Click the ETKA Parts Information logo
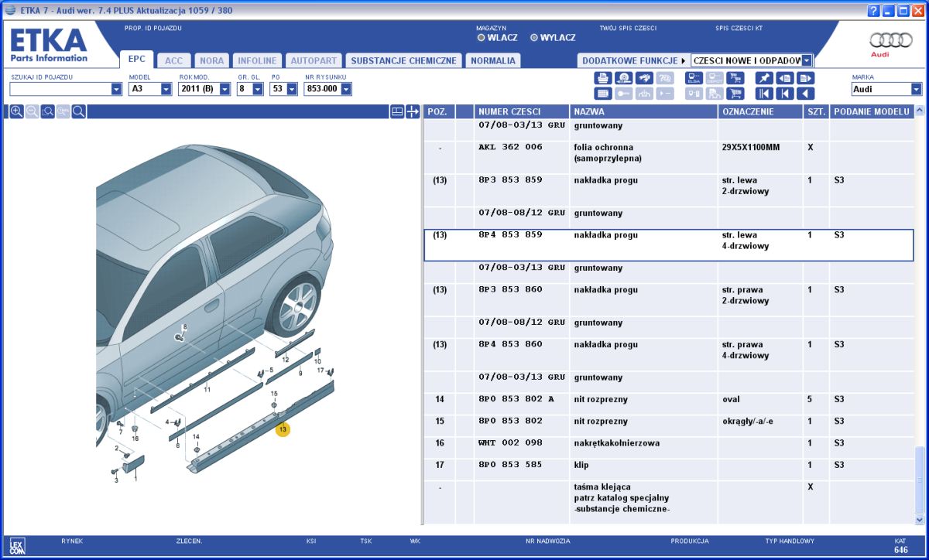The height and width of the screenshot is (560, 929). point(49,46)
